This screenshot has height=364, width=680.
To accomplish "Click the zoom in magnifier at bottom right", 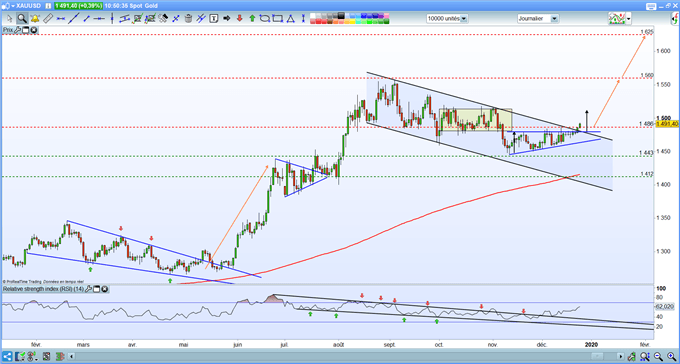I will (671, 357).
